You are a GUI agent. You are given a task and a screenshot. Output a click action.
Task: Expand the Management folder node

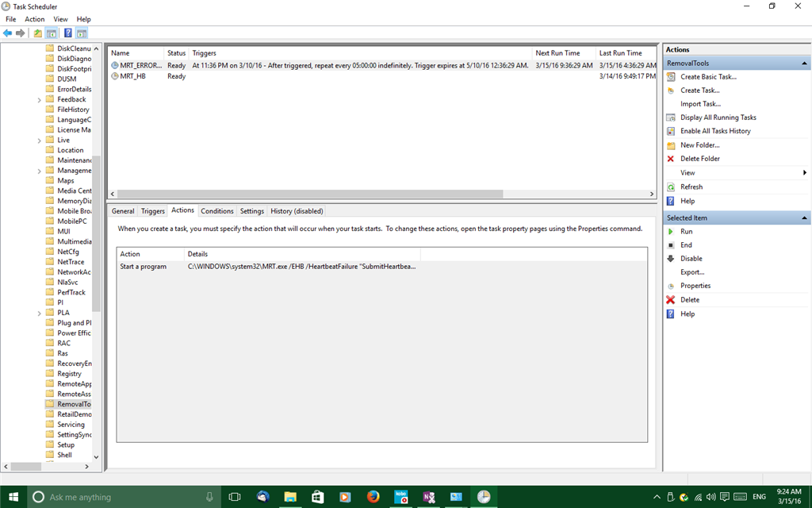[x=40, y=171]
